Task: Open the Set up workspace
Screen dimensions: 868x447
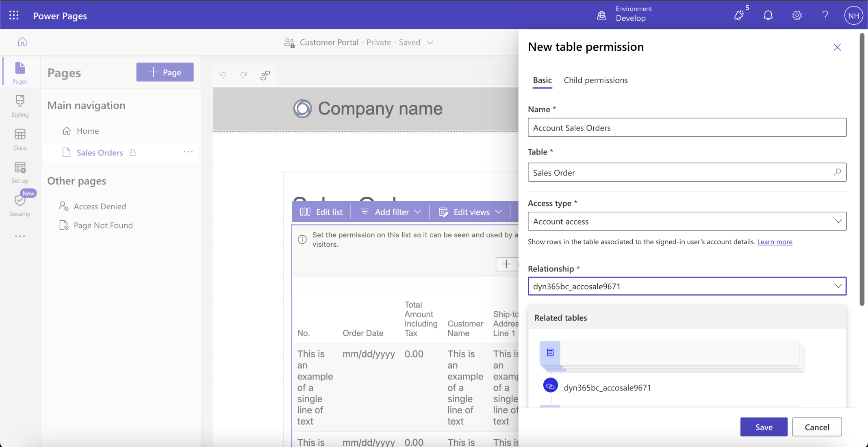Action: 20,172
